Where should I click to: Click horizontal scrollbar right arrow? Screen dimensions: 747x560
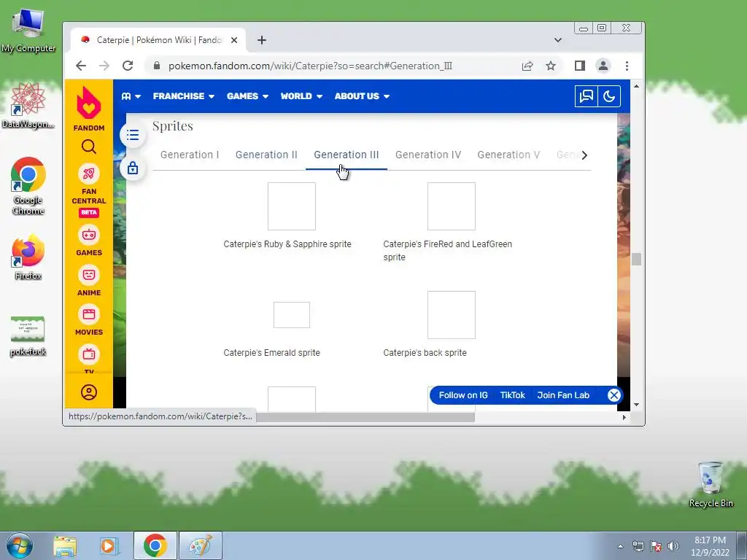coord(624,417)
